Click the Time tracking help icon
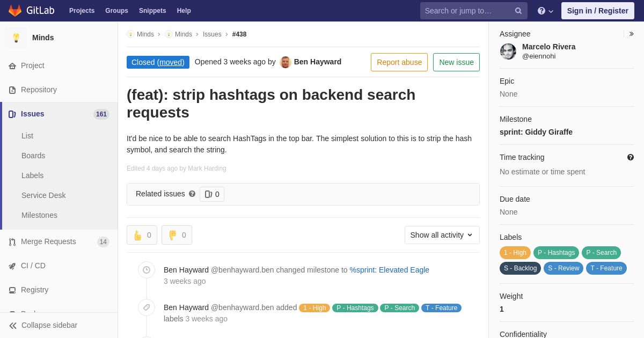 click(x=631, y=157)
